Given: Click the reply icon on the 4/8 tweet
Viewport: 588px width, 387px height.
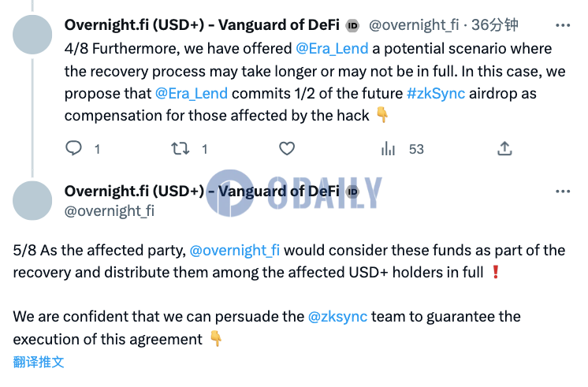Looking at the screenshot, I should pyautogui.click(x=73, y=148).
